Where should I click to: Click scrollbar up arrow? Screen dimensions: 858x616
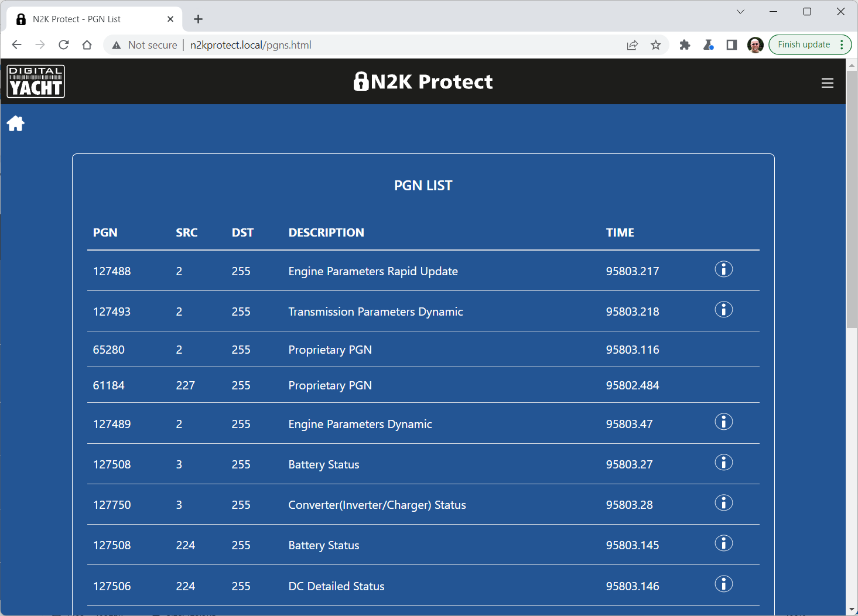point(852,64)
